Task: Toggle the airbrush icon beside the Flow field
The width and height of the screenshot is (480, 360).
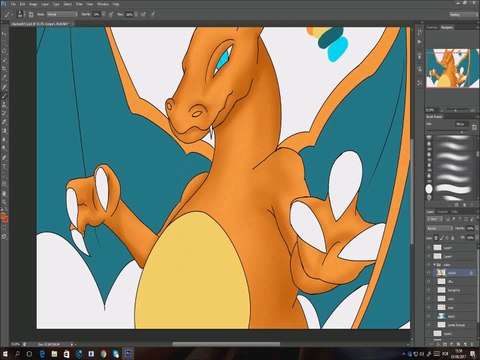Action: pos(143,14)
